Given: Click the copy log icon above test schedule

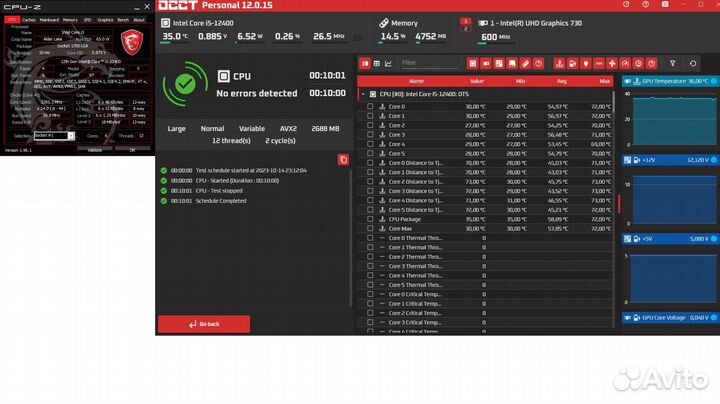Looking at the screenshot, I should [343, 159].
